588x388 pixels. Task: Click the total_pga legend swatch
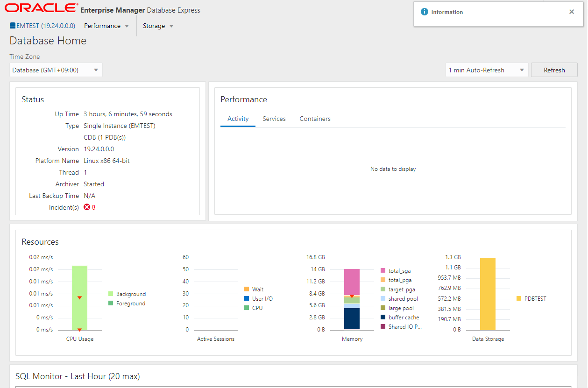(383, 280)
